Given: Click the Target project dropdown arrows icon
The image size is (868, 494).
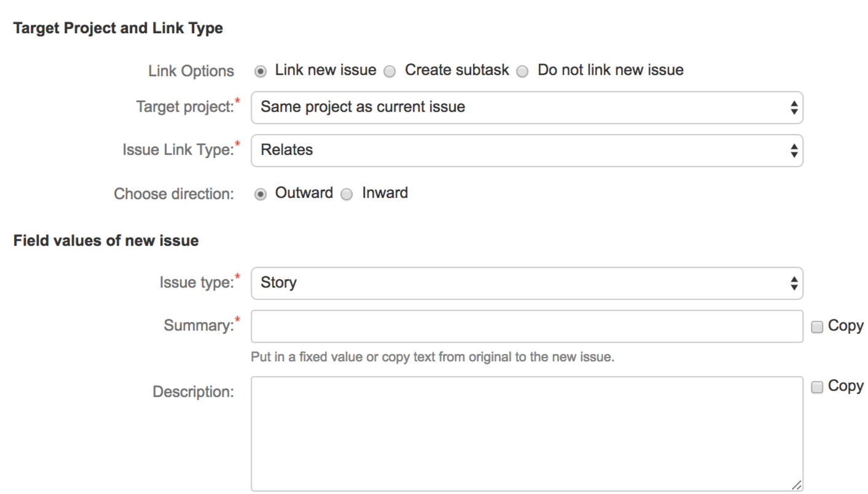Looking at the screenshot, I should coord(794,108).
